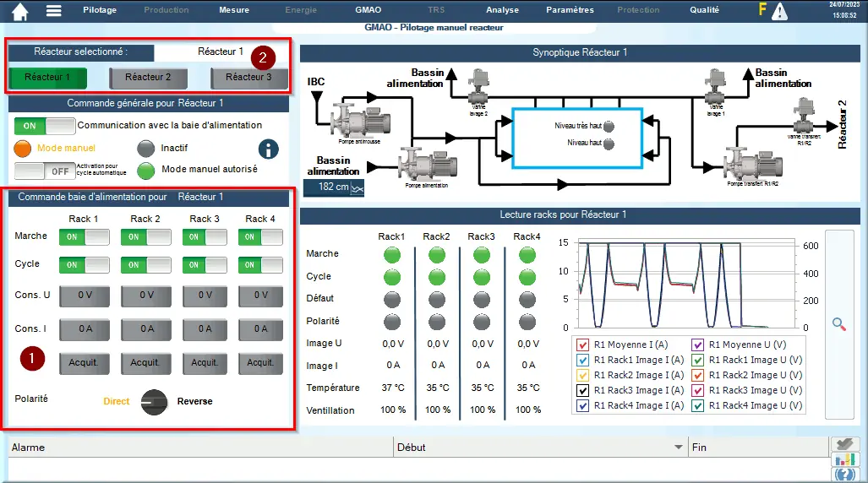Click the rack current/voltage trend chart
868x483 pixels.
[686, 285]
